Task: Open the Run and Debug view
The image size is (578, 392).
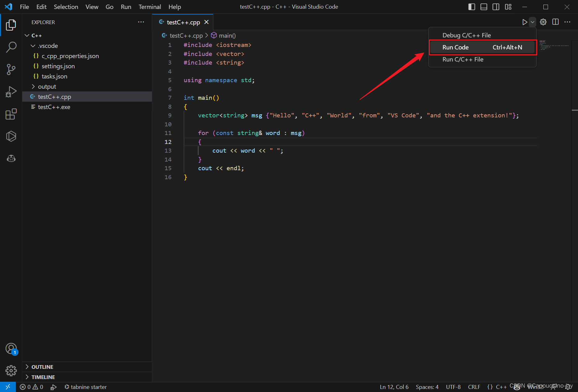Action: 11,92
